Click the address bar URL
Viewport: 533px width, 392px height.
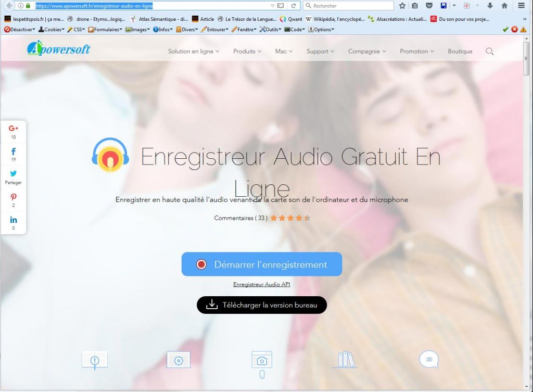94,6
